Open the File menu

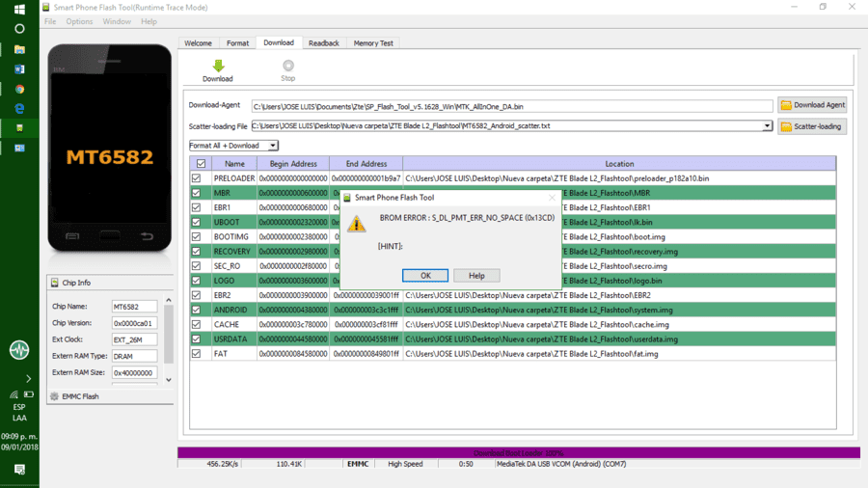[x=50, y=21]
